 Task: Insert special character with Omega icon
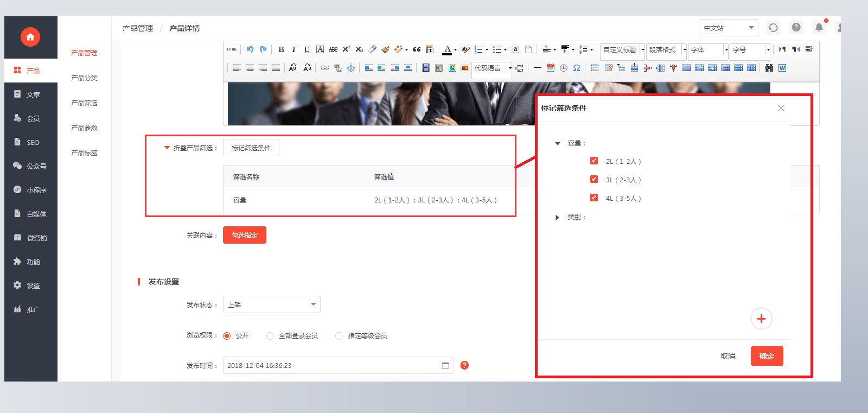(x=577, y=68)
